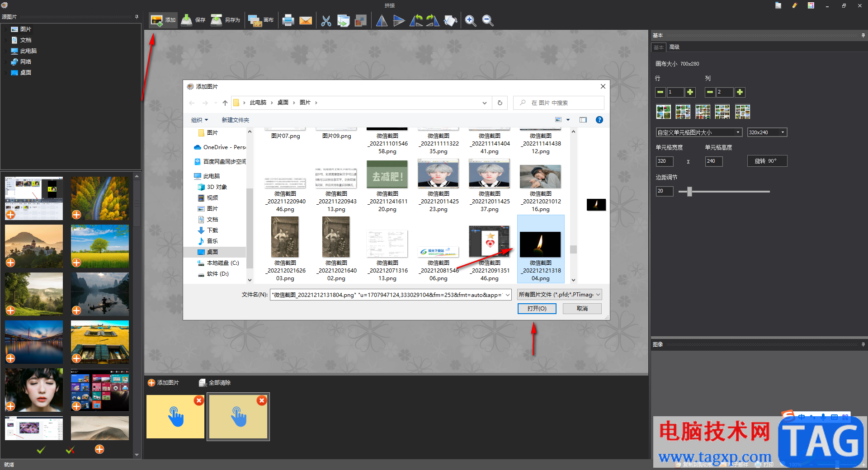The image size is (868, 470).
Task: Click 打开(O) button in dialog
Action: (x=537, y=308)
